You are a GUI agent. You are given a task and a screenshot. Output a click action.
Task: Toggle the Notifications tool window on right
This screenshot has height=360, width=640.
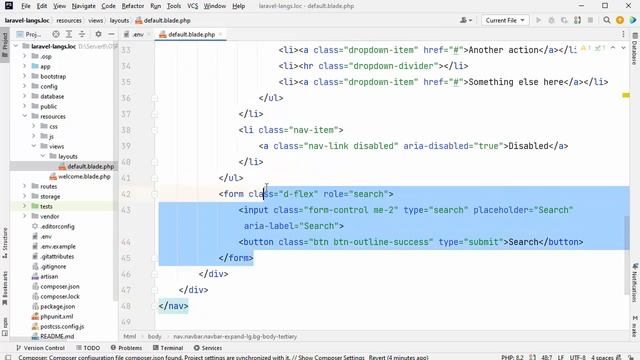[x=635, y=283]
